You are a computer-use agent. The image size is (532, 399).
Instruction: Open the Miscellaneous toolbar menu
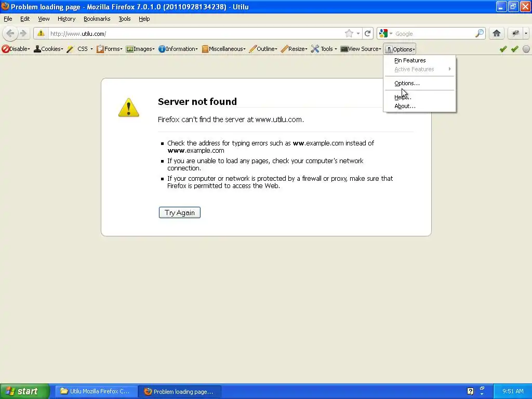point(223,49)
